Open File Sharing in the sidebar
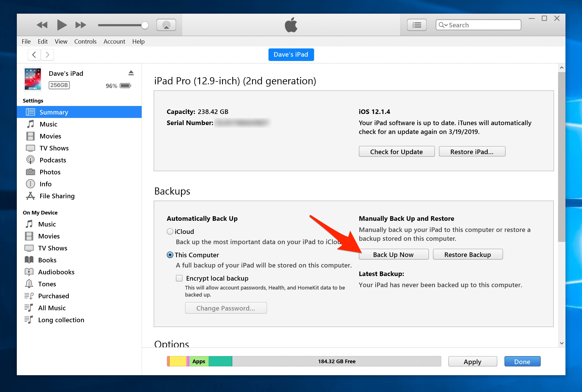This screenshot has height=392, width=582. 57,196
